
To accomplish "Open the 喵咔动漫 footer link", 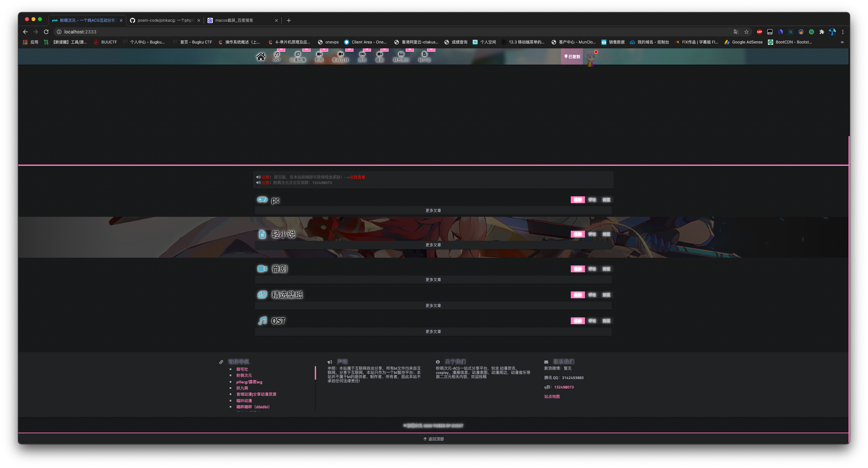I will click(x=244, y=401).
